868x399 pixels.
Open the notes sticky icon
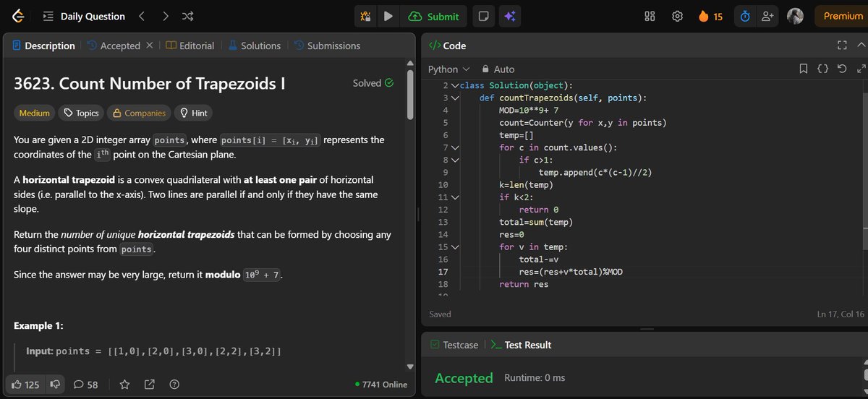coord(483,16)
